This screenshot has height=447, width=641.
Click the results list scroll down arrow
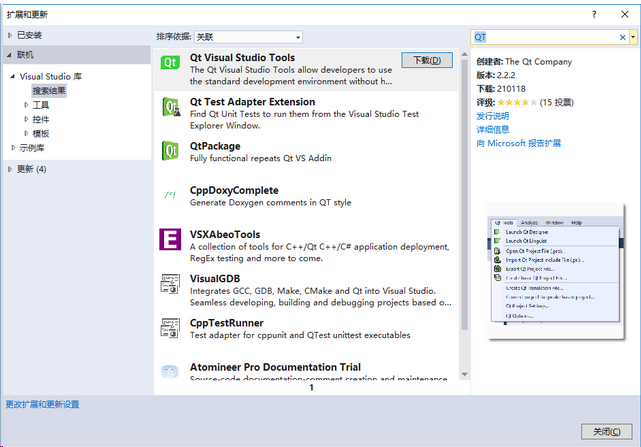point(464,374)
